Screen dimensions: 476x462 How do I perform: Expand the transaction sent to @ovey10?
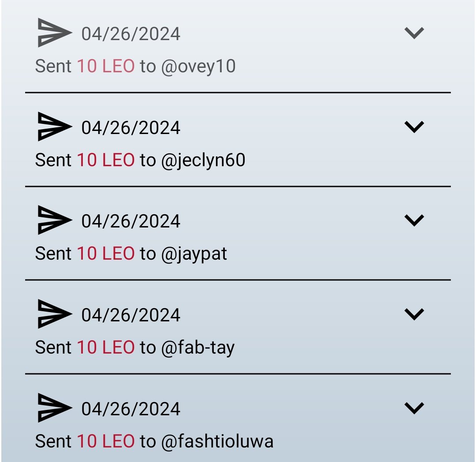click(x=414, y=33)
